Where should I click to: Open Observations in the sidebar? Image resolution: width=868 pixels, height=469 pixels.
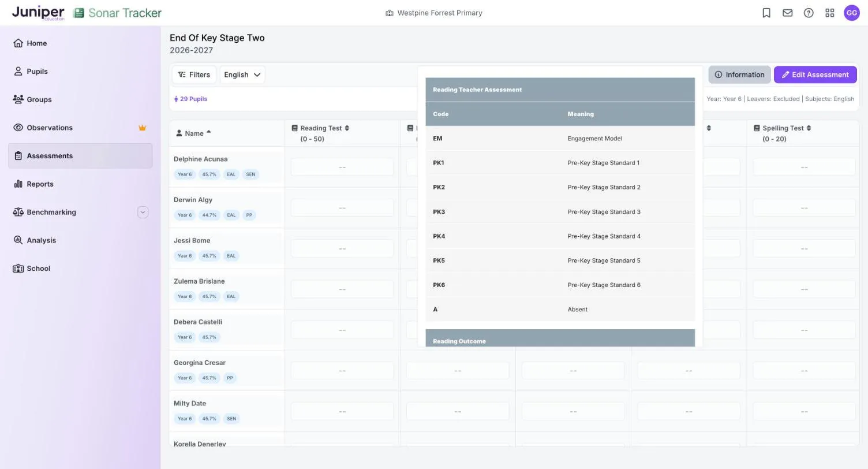(x=80, y=128)
